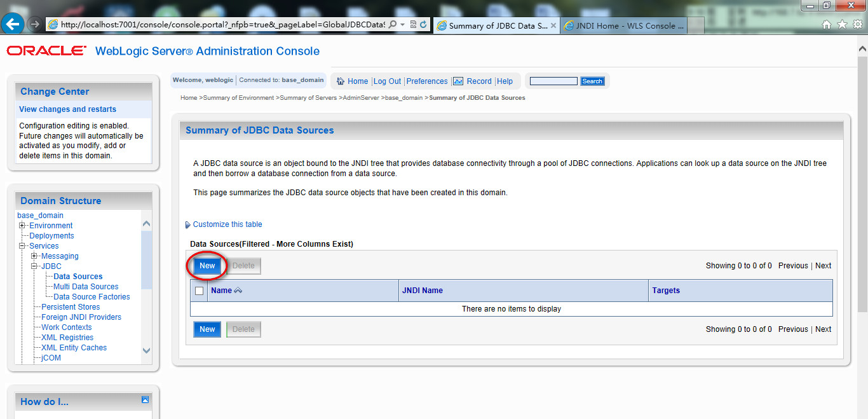Open jCOM in the tree
Viewport: 868px width, 419px height.
coord(51,358)
